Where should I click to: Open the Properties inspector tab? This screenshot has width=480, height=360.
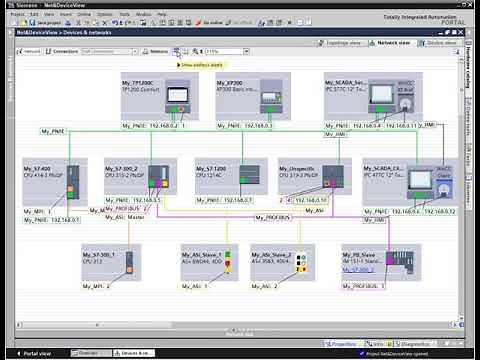click(342, 344)
